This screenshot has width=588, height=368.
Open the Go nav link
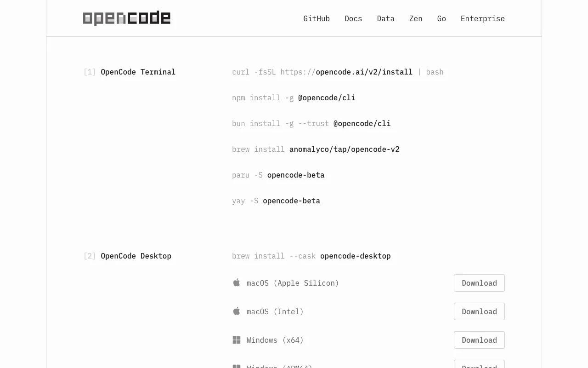click(x=441, y=18)
